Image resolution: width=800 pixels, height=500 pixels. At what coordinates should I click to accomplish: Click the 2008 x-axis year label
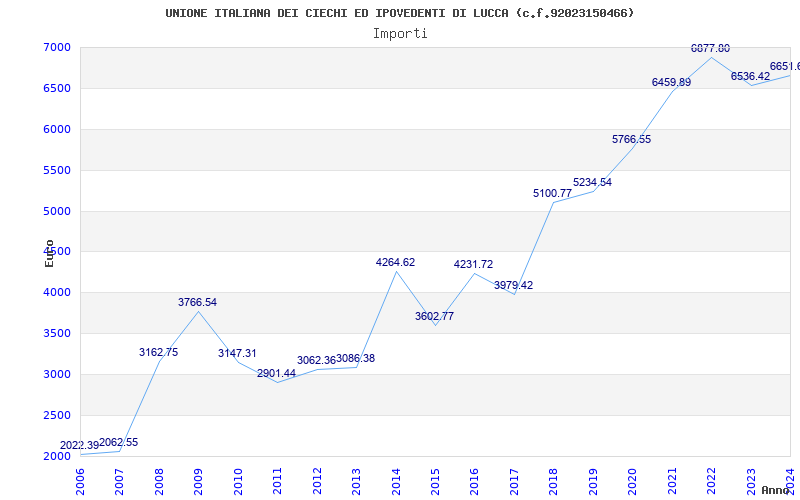coord(159,482)
